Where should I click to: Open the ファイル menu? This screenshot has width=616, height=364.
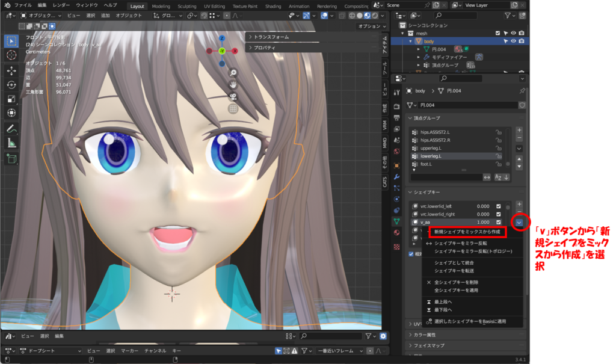[x=23, y=5]
